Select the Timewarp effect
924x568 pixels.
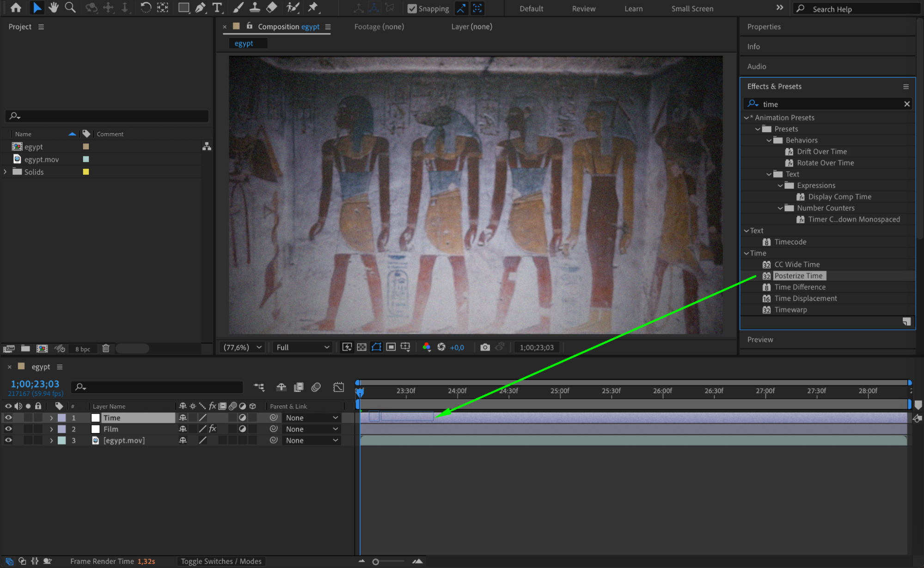pos(790,309)
